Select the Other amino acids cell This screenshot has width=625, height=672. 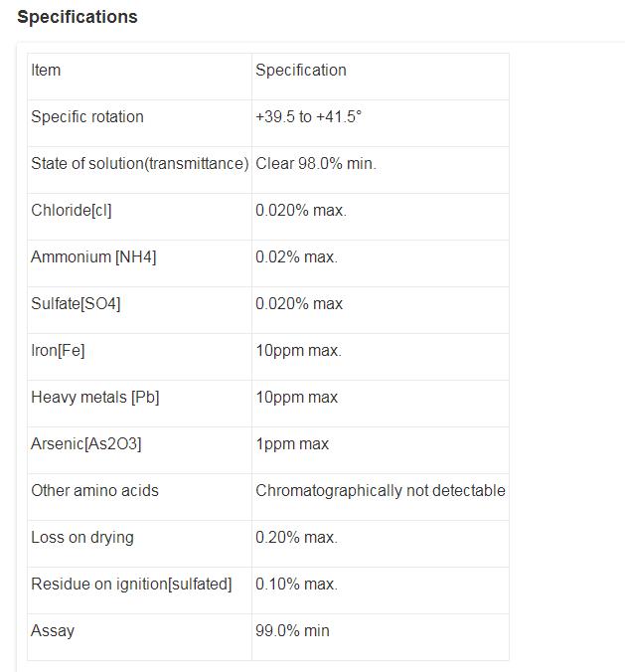(94, 491)
